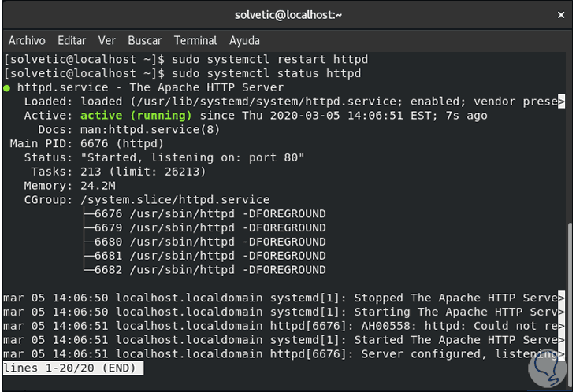
Task: Click truncation arrow on Stopped Apache line
Action: click(561, 298)
